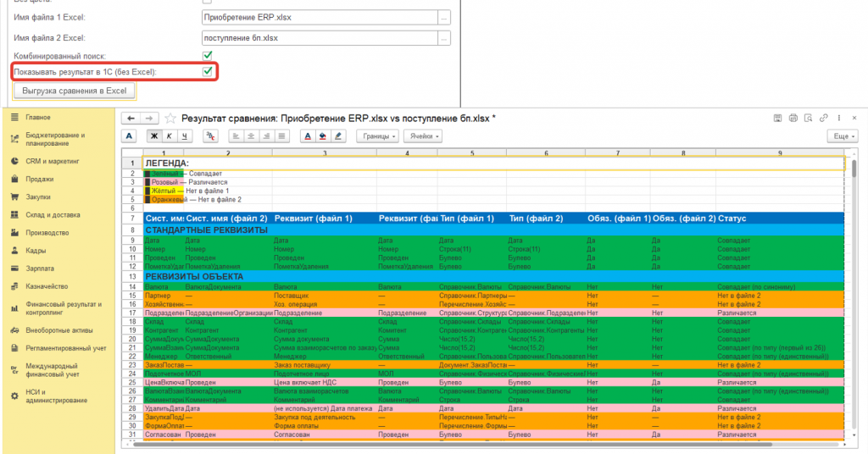Open the three-dot options menu
Screen dimensions: 868x454
click(839, 119)
